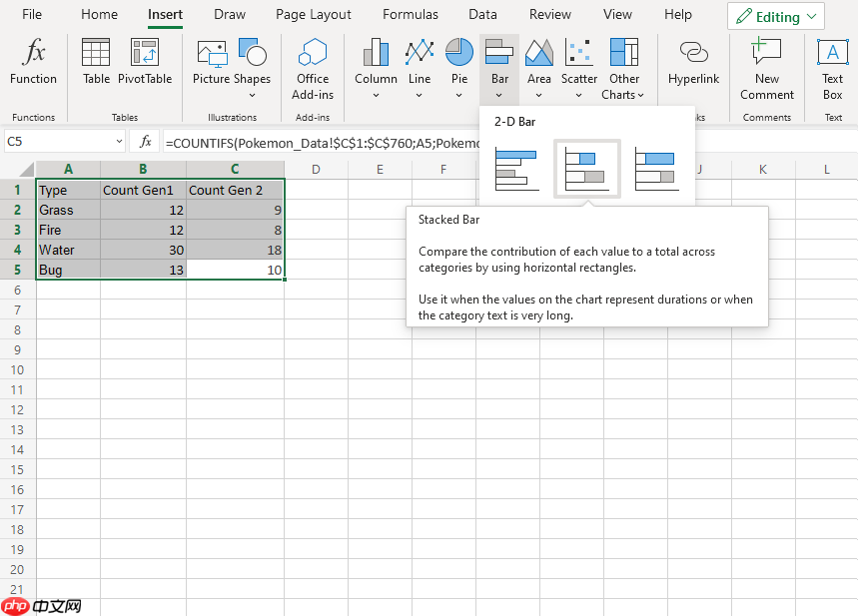Switch to the Page Layout tab
The image size is (858, 616).
(314, 15)
